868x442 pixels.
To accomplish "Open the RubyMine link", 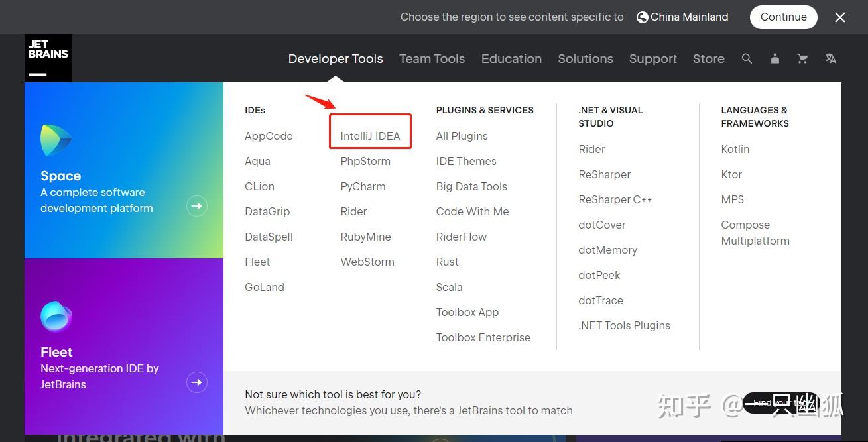I will [x=365, y=237].
